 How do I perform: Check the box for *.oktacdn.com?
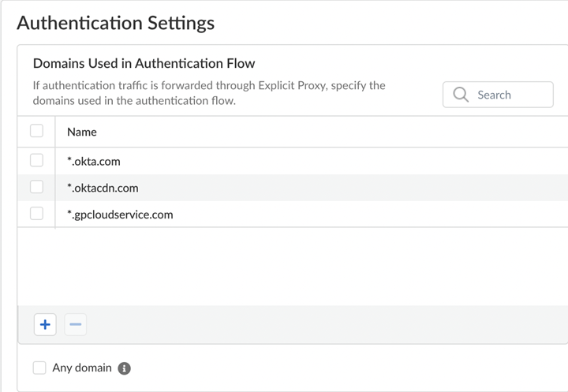pyautogui.click(x=36, y=187)
